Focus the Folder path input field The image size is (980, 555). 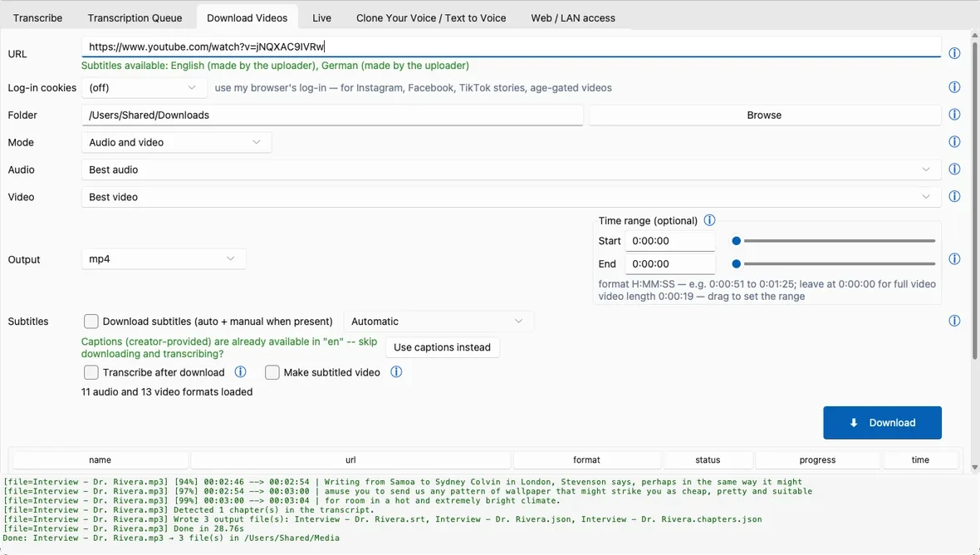pyautogui.click(x=332, y=115)
